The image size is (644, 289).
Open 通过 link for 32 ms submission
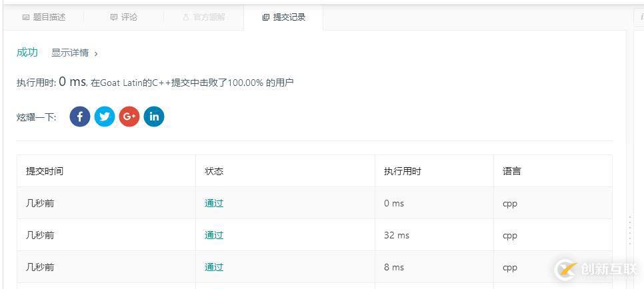coord(214,235)
